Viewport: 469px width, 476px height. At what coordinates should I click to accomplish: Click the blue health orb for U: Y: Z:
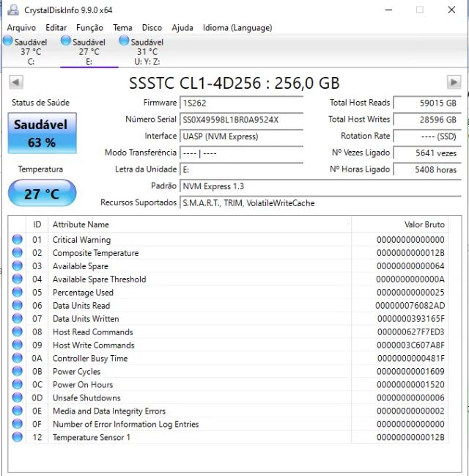124,40
